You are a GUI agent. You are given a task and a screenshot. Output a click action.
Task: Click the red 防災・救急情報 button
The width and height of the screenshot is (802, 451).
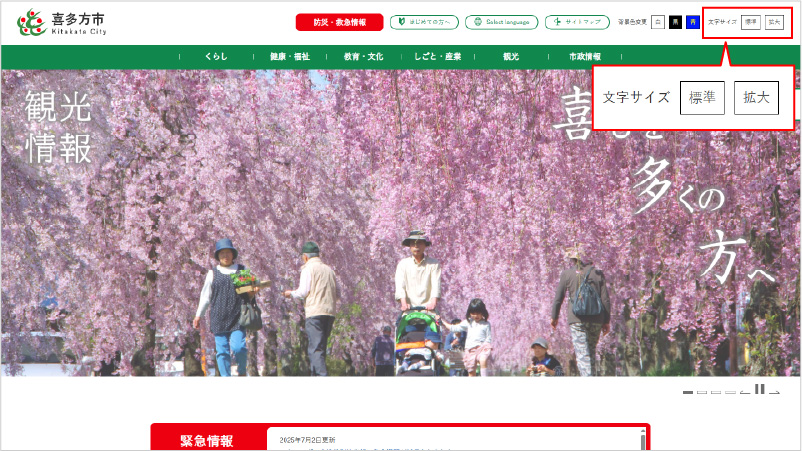(339, 22)
